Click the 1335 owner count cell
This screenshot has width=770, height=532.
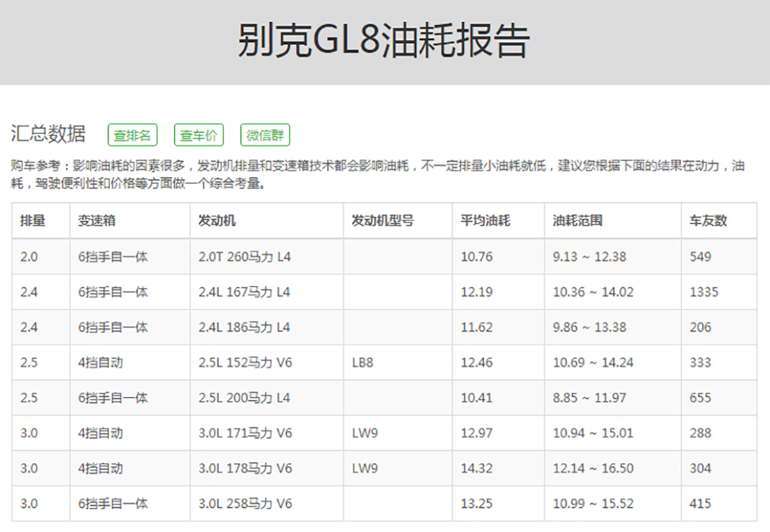(x=704, y=292)
